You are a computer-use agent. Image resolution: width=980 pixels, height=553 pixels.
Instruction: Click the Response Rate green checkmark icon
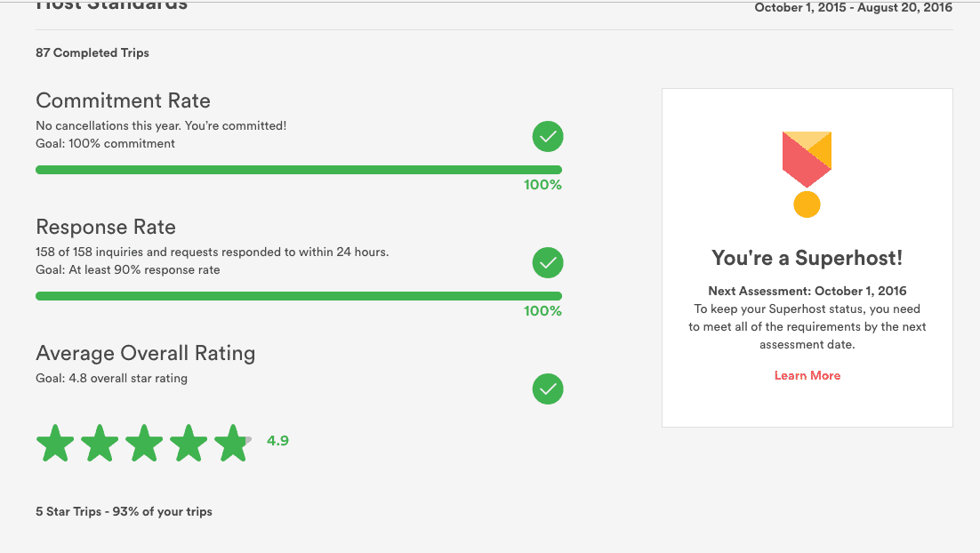548,262
